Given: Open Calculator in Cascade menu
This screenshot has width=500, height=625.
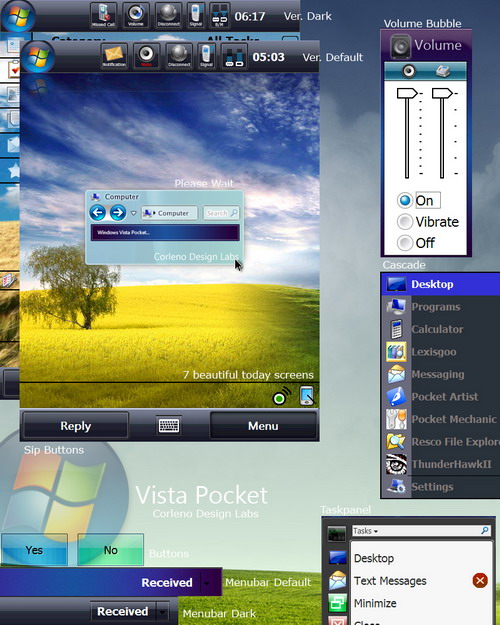Looking at the screenshot, I should pos(441,329).
